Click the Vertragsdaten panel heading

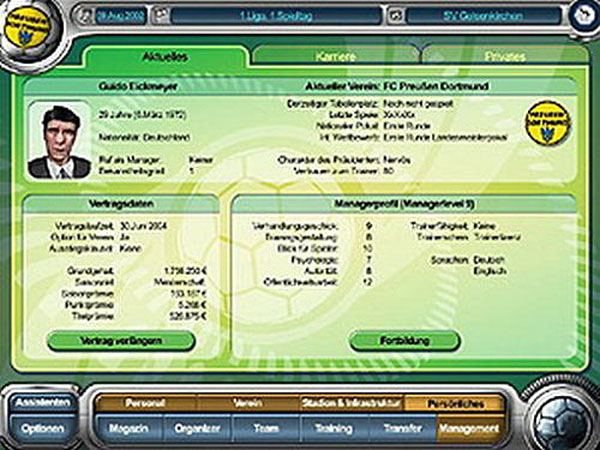click(x=121, y=204)
